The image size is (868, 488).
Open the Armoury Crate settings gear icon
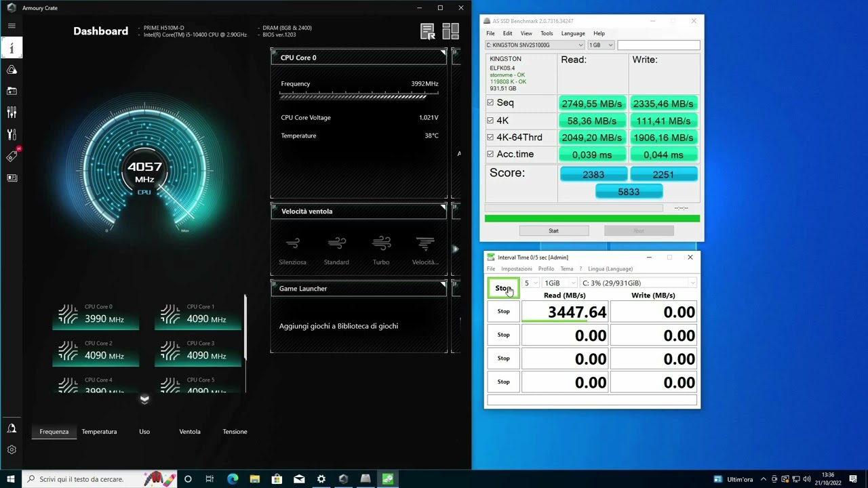[12, 449]
